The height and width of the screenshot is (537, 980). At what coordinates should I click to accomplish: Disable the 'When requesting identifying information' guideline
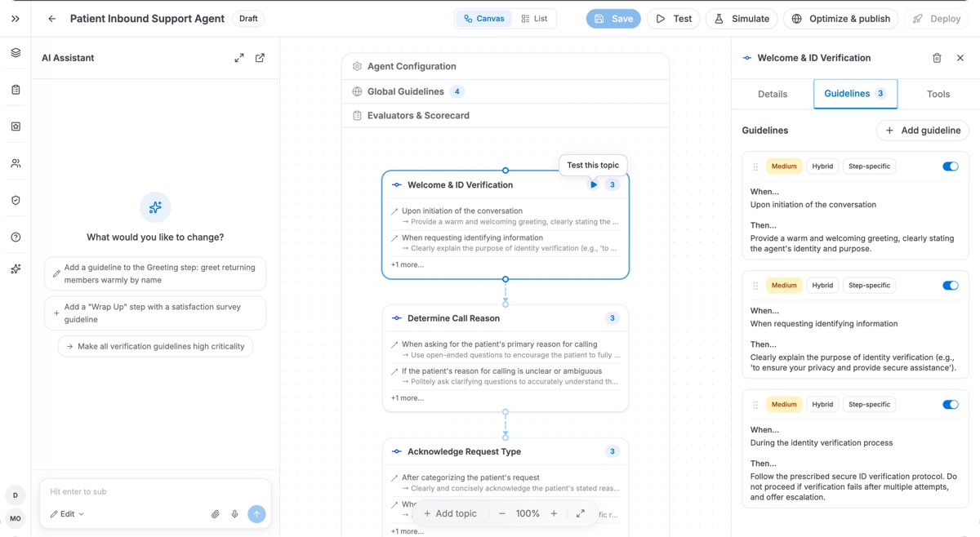pos(951,286)
